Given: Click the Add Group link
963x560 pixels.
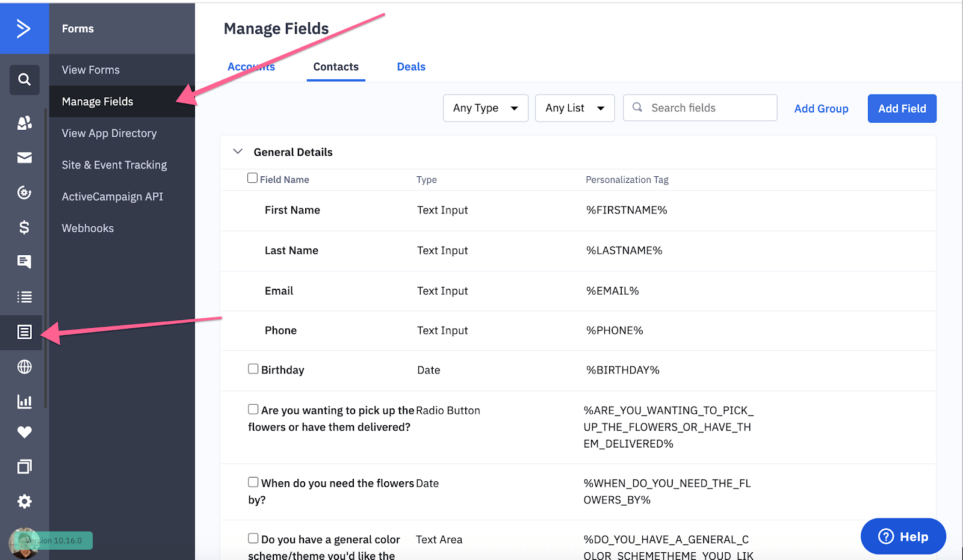Looking at the screenshot, I should pyautogui.click(x=821, y=109).
